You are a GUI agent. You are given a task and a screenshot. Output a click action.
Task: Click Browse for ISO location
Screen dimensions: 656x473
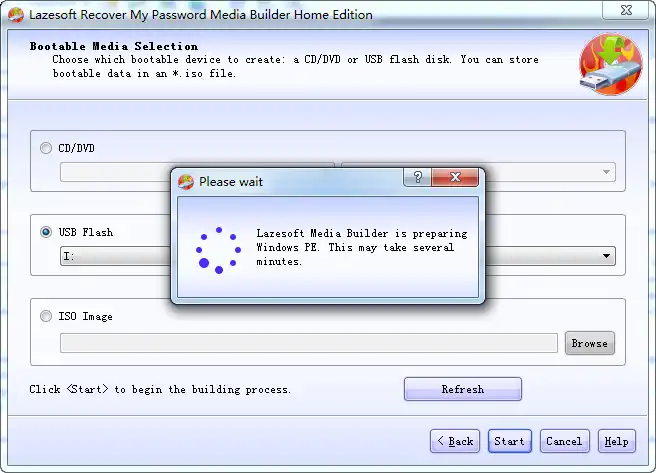tap(589, 343)
